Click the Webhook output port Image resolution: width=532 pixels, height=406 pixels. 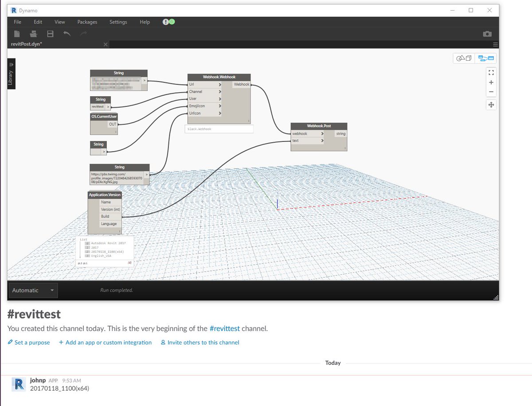coord(242,84)
